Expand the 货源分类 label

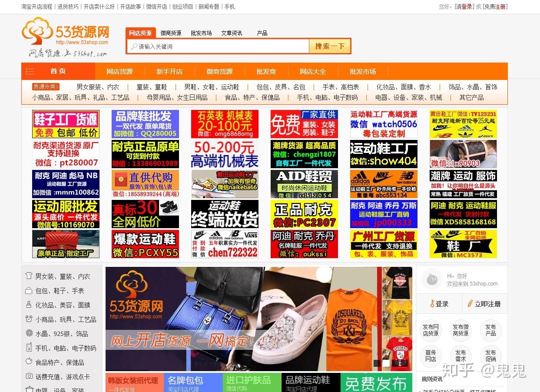tap(46, 86)
